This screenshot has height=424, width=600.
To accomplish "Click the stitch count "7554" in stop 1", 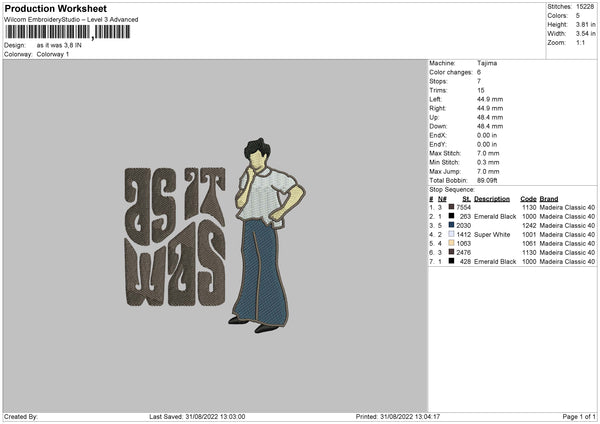I will (x=463, y=207).
